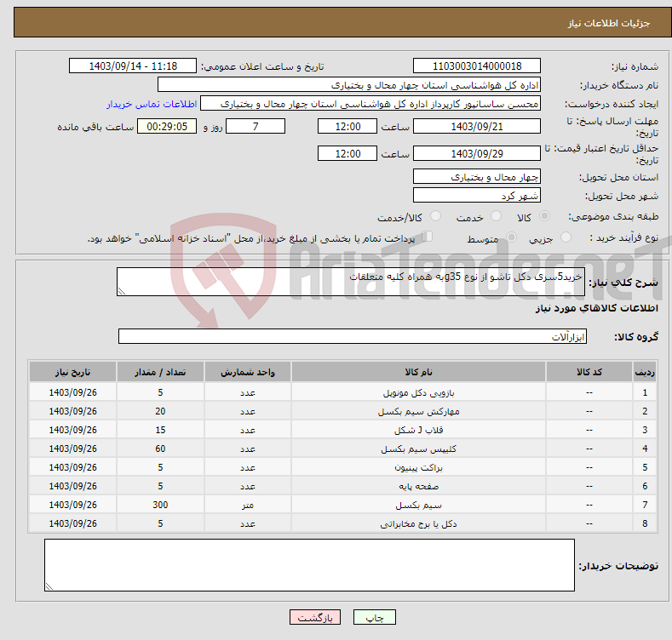Click the اطلاعات کالاهای مورد نیاز heading
The image size is (672, 640).
596,308
